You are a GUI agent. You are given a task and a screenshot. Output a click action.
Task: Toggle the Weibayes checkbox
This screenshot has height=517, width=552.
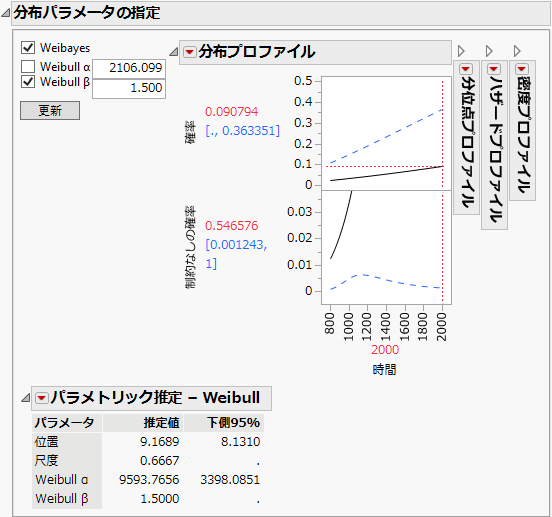tap(28, 48)
